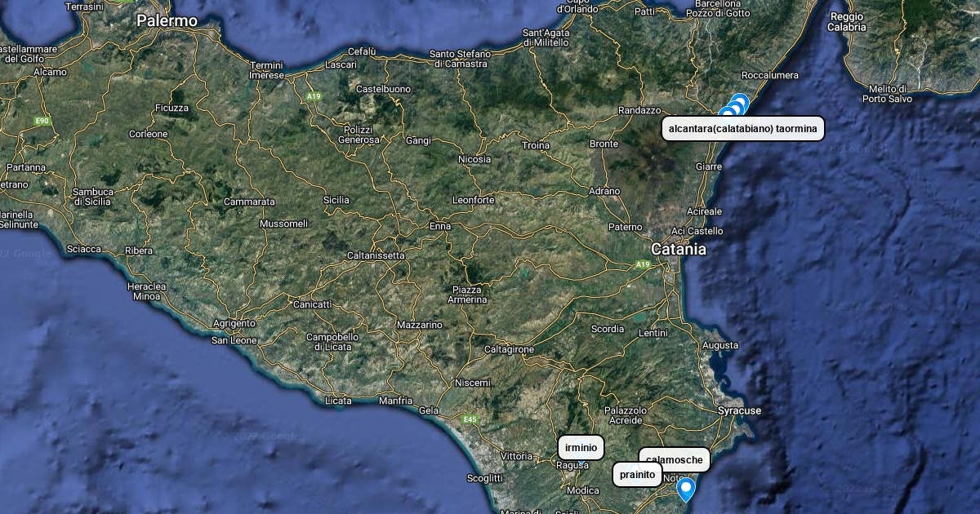Image resolution: width=980 pixels, height=514 pixels.
Task: Click the Gela town label
Action: pos(430,410)
